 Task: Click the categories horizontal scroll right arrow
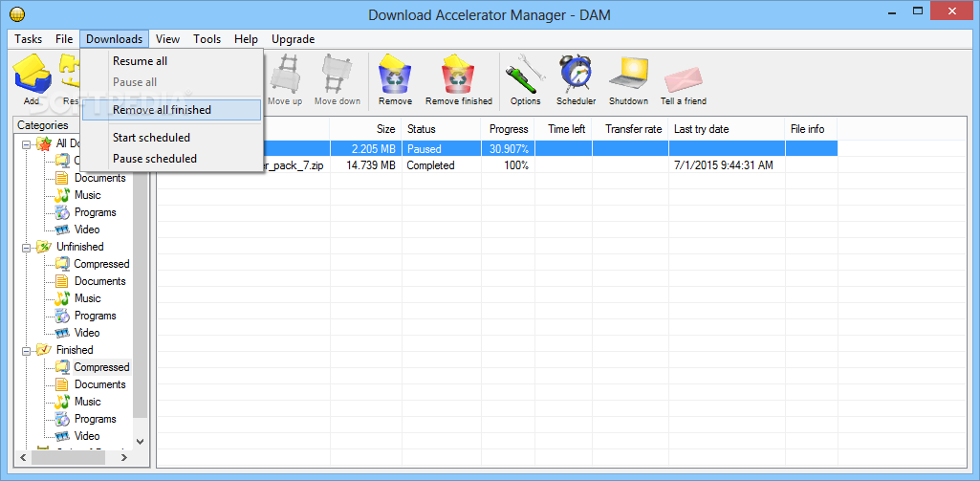(124, 458)
